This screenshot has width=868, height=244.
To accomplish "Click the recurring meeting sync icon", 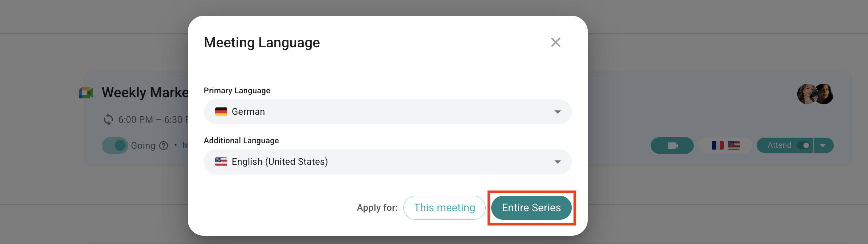I will pos(108,119).
